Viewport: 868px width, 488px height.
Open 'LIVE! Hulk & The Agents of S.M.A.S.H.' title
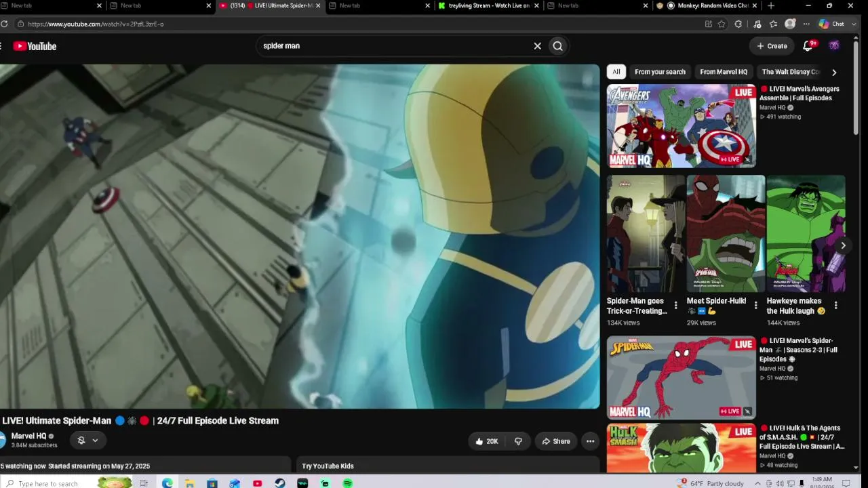802,437
